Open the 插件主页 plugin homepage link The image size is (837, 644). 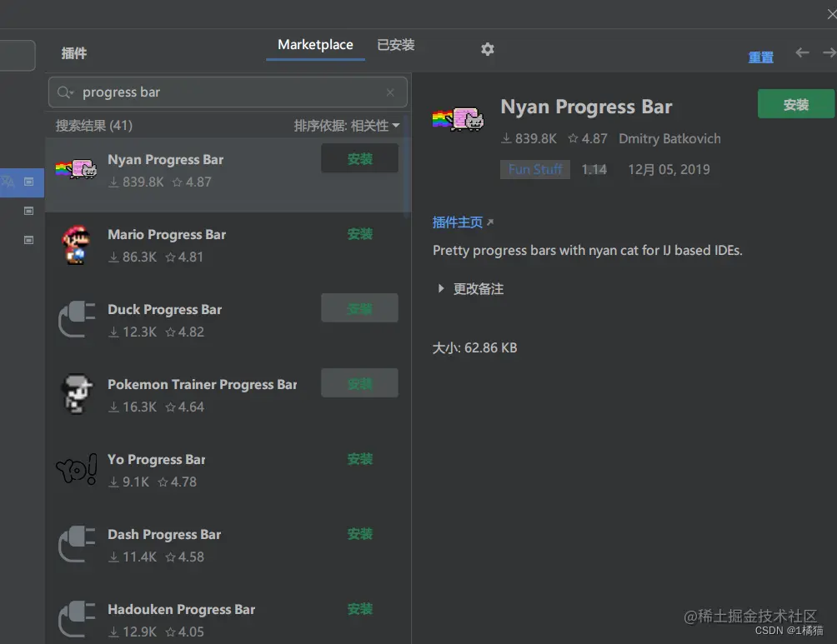(x=463, y=222)
